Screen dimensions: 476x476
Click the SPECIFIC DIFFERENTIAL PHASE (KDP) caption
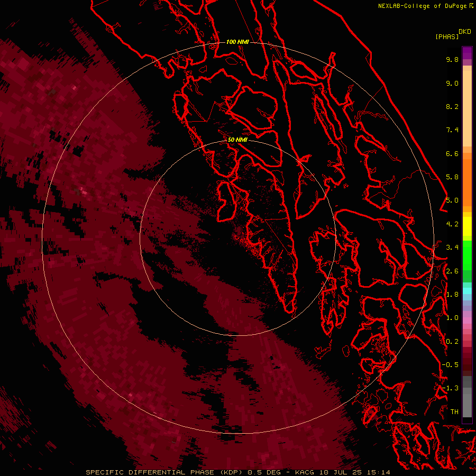click(x=166, y=472)
